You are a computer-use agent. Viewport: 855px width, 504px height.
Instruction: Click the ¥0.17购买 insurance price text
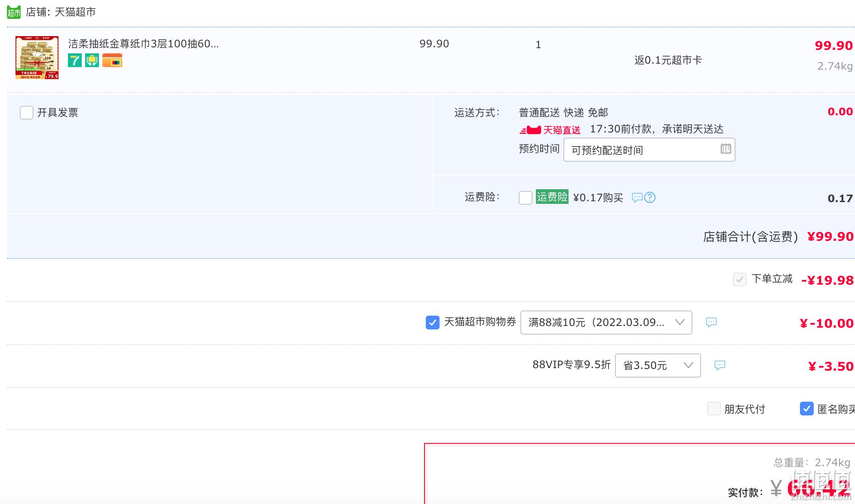[598, 198]
